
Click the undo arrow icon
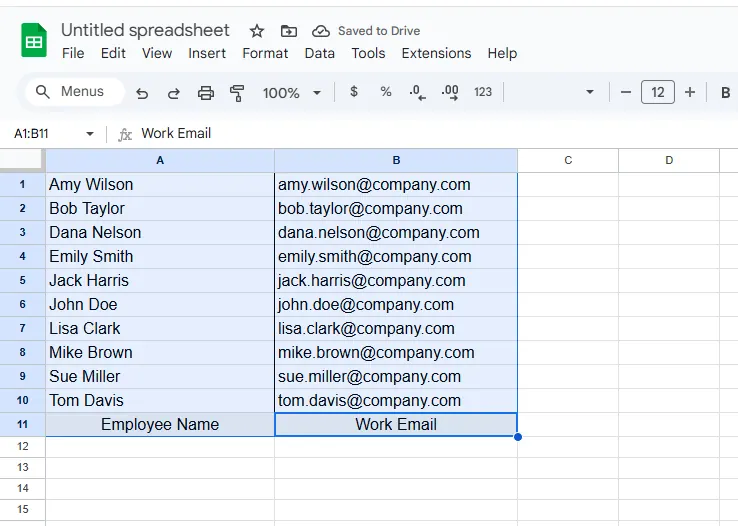[x=142, y=93]
